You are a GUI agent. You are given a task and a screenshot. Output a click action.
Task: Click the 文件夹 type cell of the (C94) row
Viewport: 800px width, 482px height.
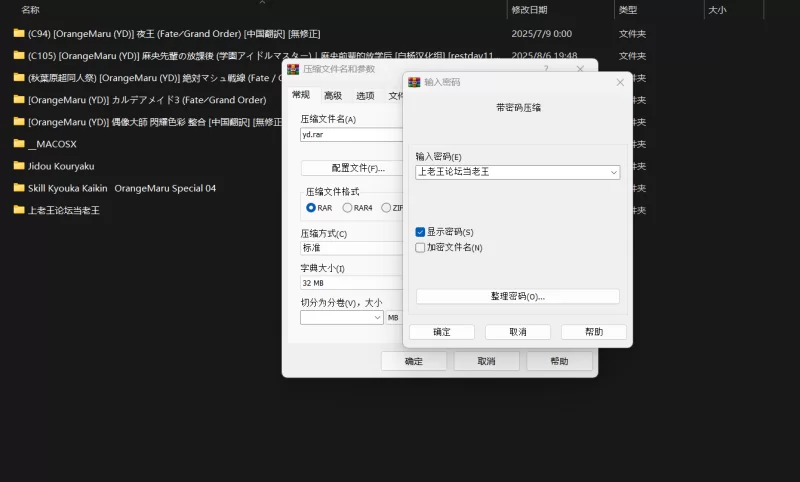[632, 34]
